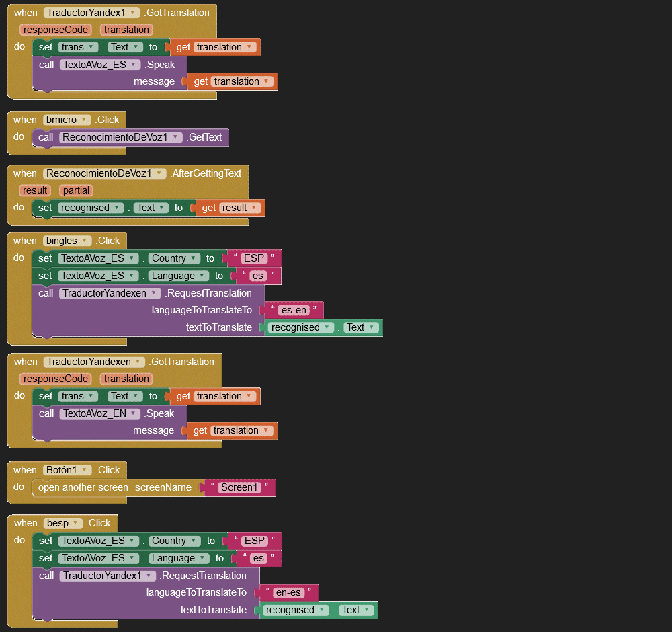This screenshot has width=672, height=632.
Task: Open ReconocimientoDeVoz1 dropdown in the GetText call
Action: pos(175,137)
